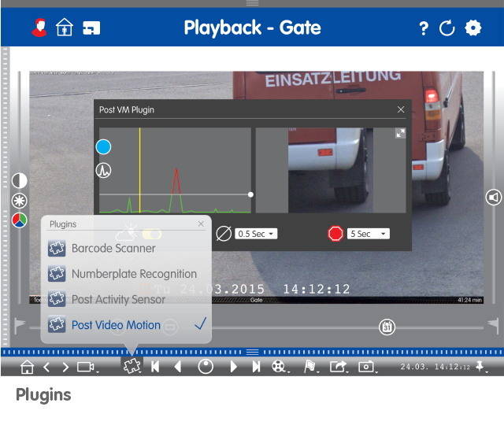
Task: Go to next camera with right chevron
Action: click(x=65, y=367)
